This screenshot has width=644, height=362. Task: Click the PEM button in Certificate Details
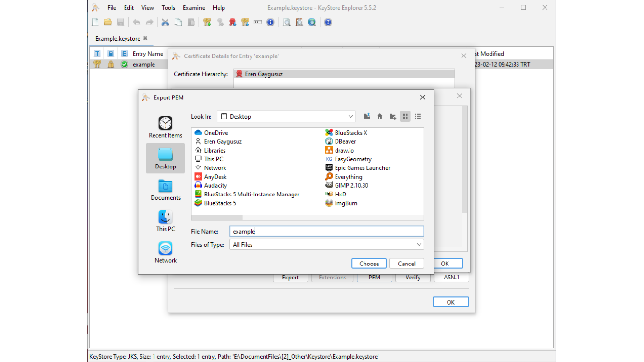(x=374, y=278)
